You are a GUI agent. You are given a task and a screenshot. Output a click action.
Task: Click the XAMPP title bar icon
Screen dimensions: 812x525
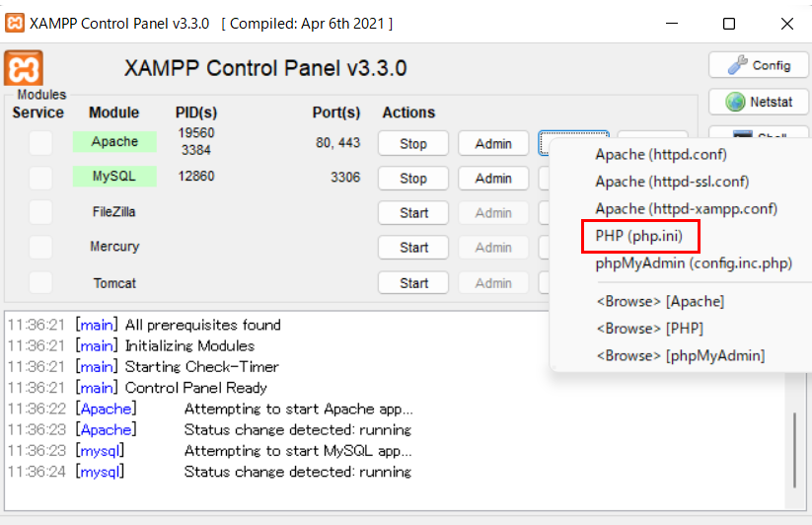coord(15,24)
